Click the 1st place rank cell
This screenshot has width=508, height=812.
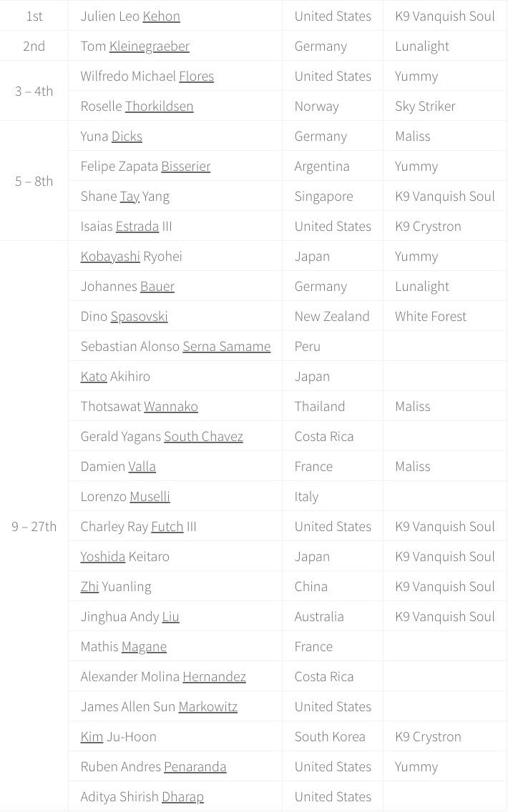34,16
